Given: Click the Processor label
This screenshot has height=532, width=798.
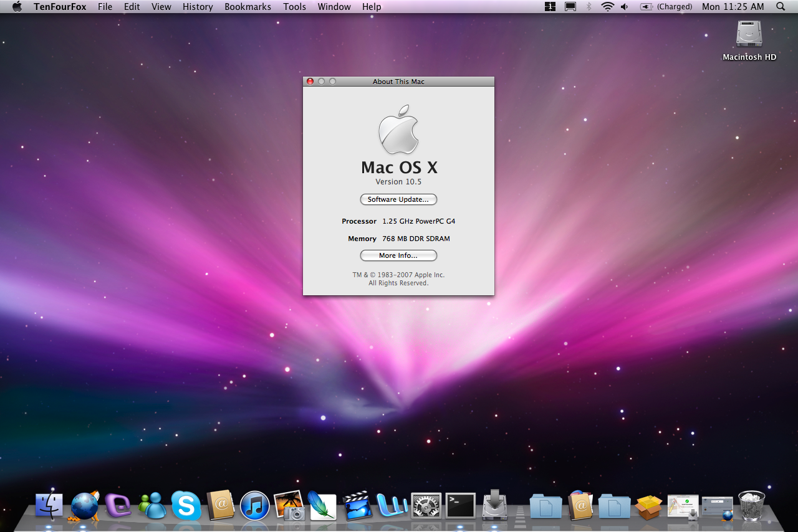Looking at the screenshot, I should click(x=359, y=221).
